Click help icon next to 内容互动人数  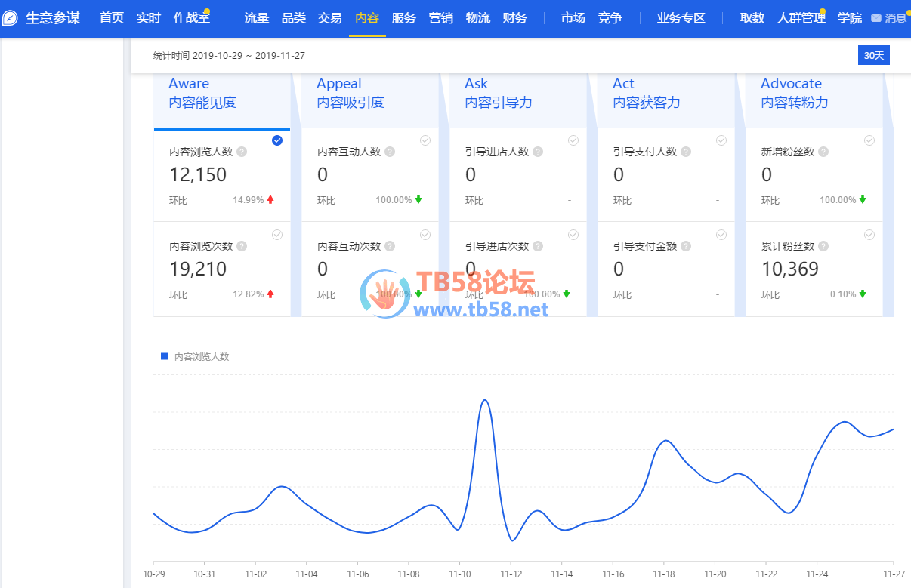[x=390, y=152]
